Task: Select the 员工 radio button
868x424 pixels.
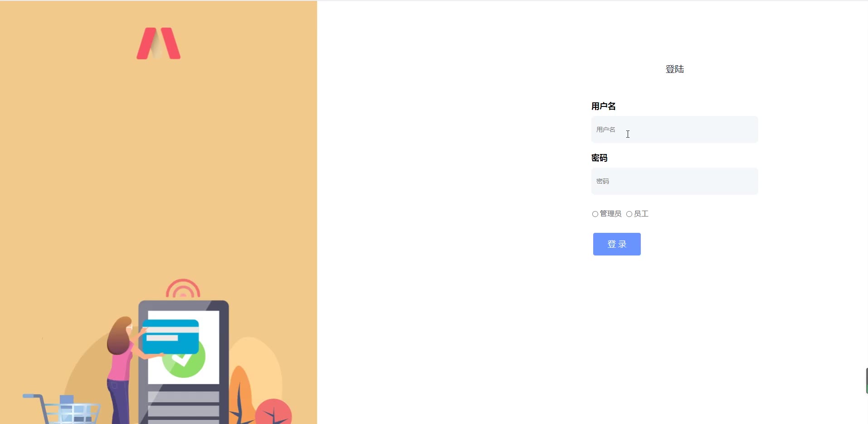Action: tap(629, 214)
